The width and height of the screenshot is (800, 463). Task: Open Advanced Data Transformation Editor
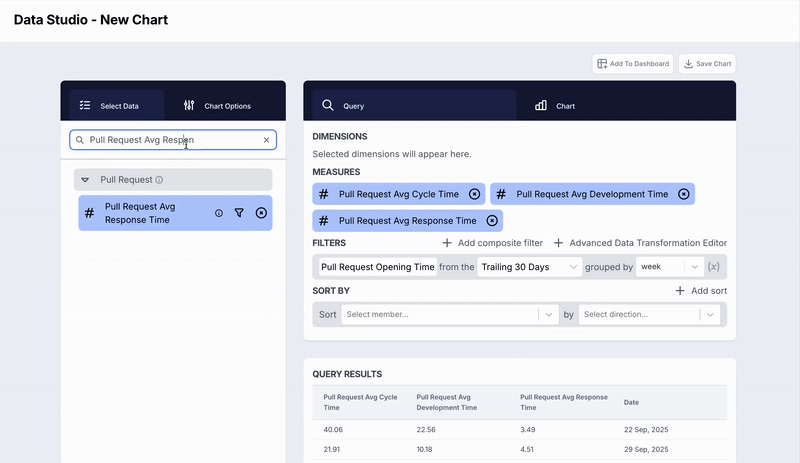click(x=640, y=243)
